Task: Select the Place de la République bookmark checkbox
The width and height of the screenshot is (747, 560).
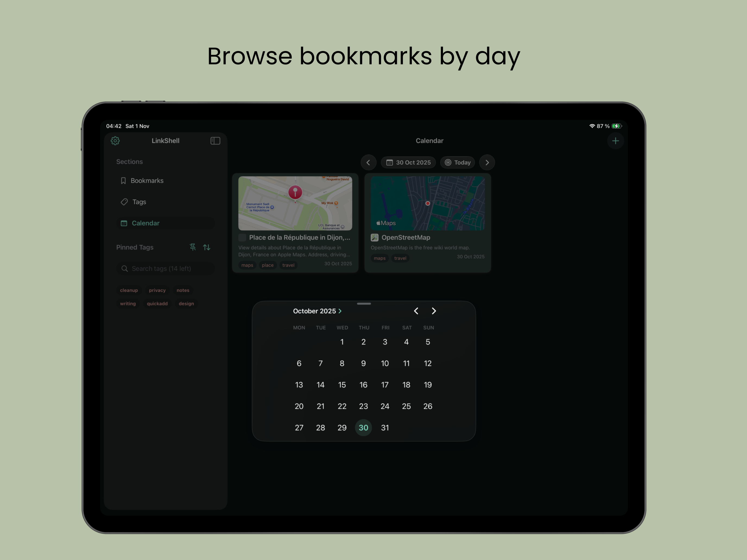Action: tap(242, 237)
